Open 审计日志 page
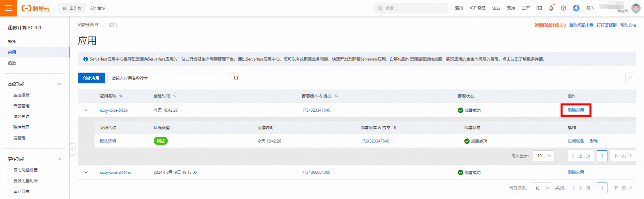 (21, 192)
